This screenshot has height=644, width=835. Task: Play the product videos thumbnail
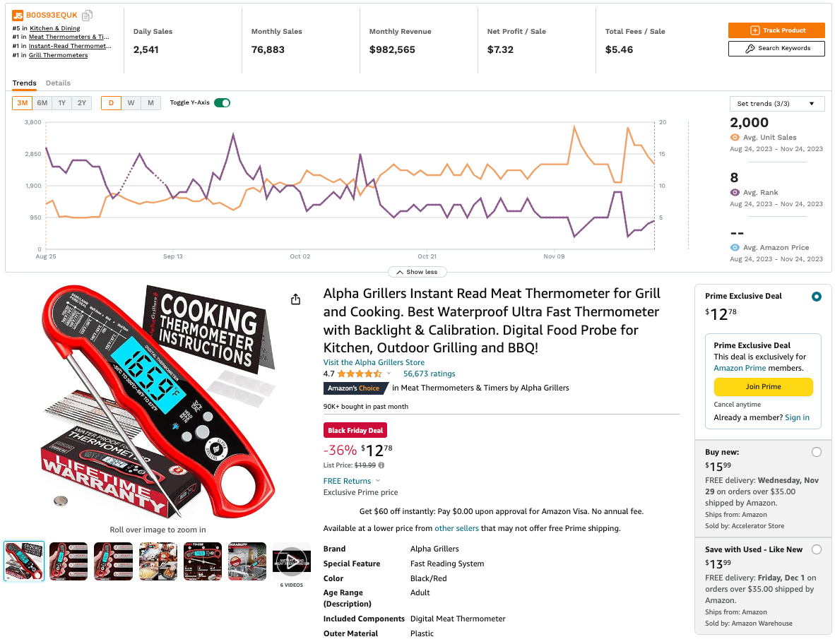(291, 561)
